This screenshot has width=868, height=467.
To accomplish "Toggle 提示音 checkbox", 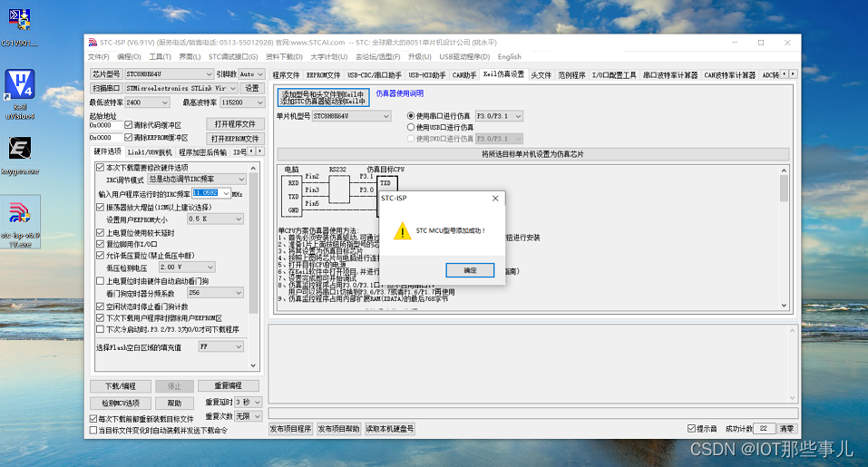I will point(691,428).
